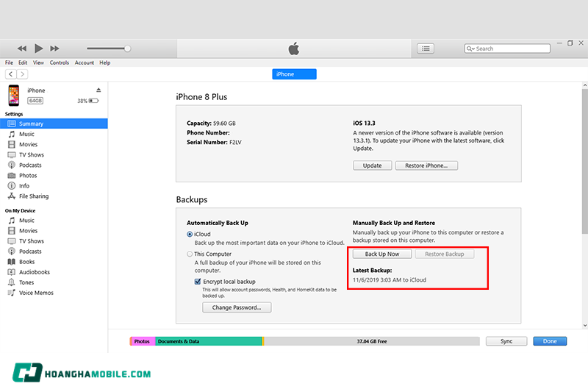Skip to the previous track
Image resolution: width=588 pixels, height=392 pixels.
click(22, 49)
